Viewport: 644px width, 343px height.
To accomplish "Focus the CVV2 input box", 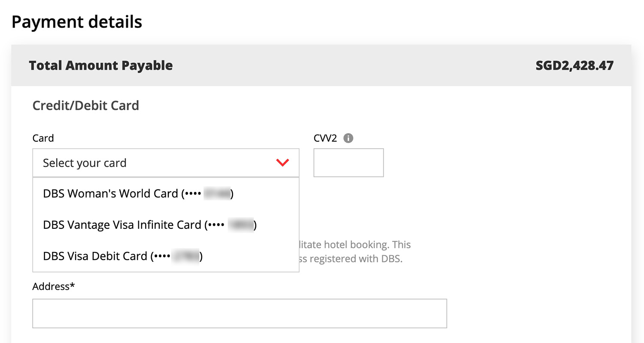I will [348, 163].
